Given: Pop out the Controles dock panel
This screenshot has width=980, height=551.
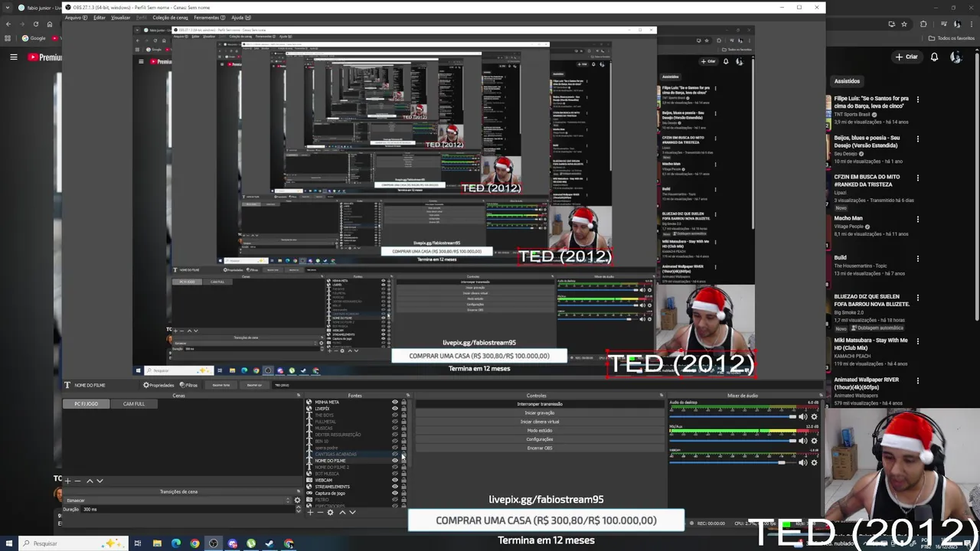Looking at the screenshot, I should pyautogui.click(x=661, y=396).
